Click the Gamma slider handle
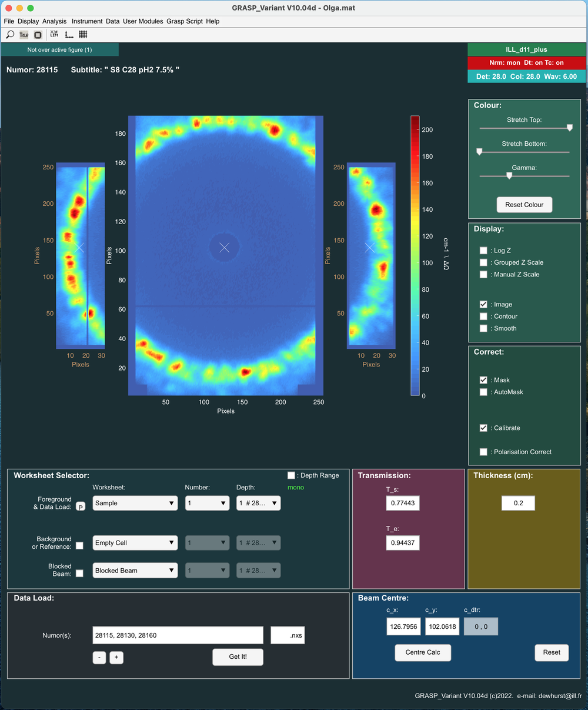The image size is (588, 710). [x=509, y=175]
